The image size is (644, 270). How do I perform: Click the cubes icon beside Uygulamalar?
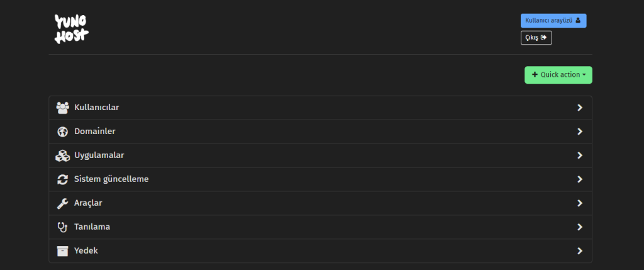(62, 155)
